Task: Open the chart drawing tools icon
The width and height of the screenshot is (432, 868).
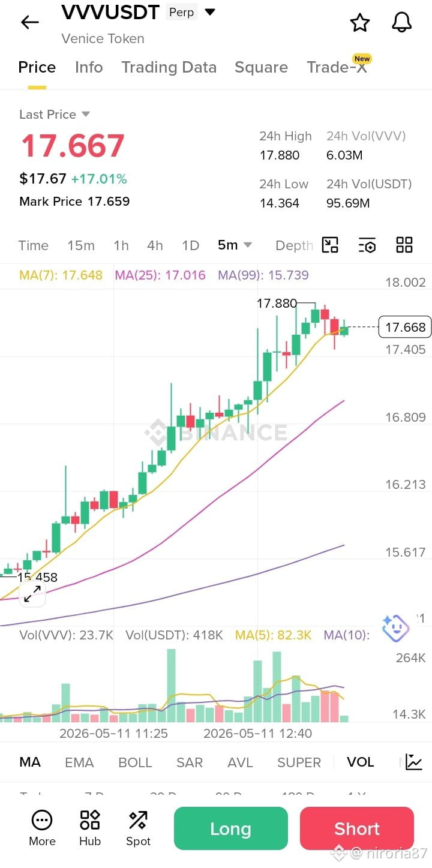Action: tap(330, 245)
